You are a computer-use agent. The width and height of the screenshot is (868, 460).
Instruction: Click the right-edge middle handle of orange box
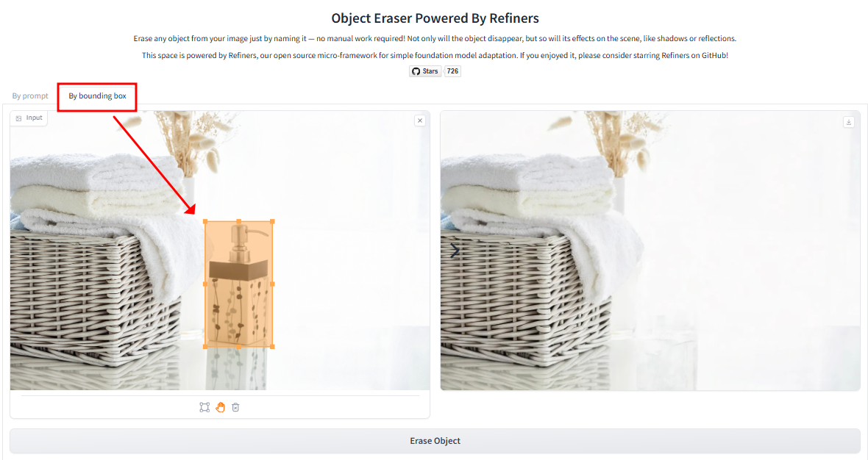[272, 284]
